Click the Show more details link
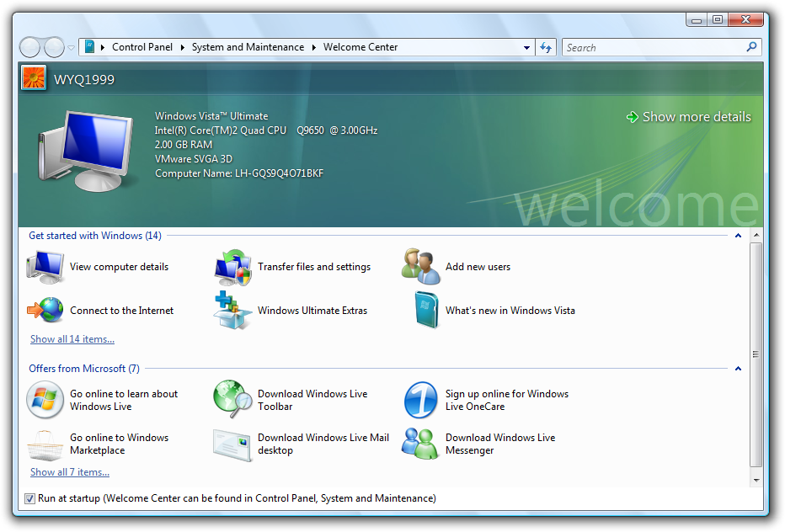Image resolution: width=785 pixels, height=532 pixels. (696, 117)
